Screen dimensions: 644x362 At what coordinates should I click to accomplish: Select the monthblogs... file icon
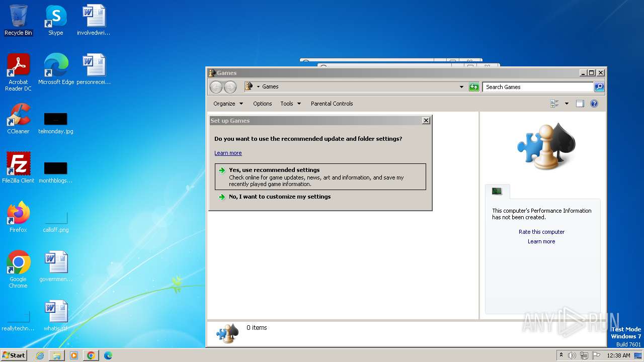[55, 171]
